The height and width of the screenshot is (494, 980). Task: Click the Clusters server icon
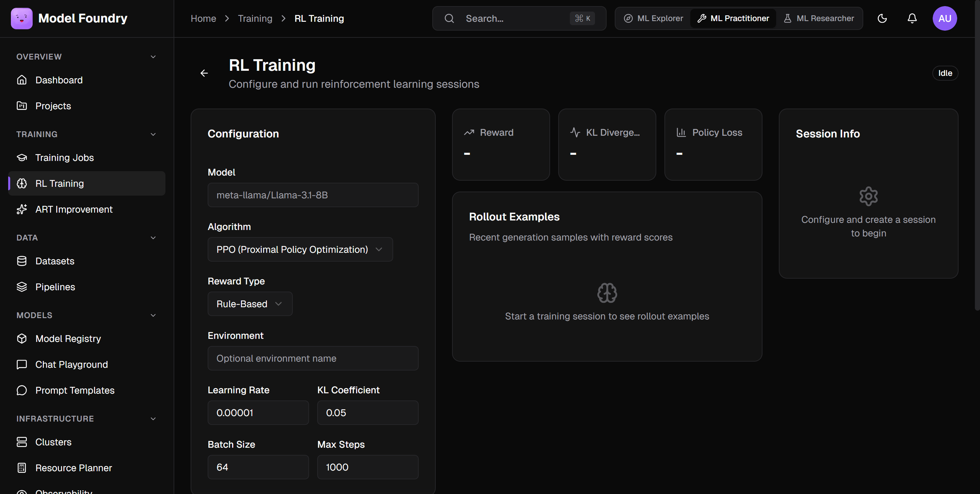22,442
